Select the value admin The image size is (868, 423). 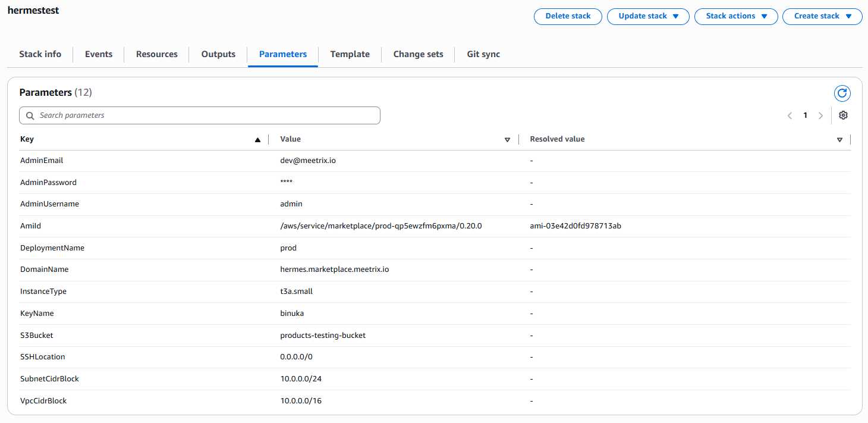point(291,204)
